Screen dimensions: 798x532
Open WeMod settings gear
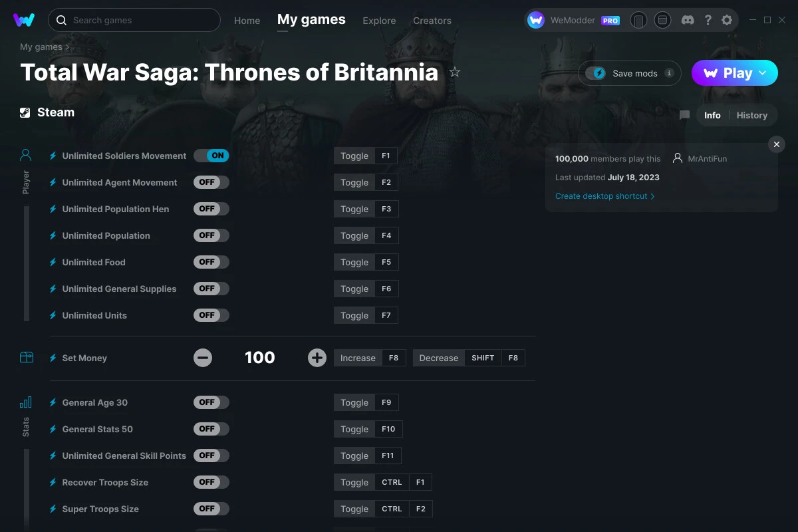pos(727,20)
